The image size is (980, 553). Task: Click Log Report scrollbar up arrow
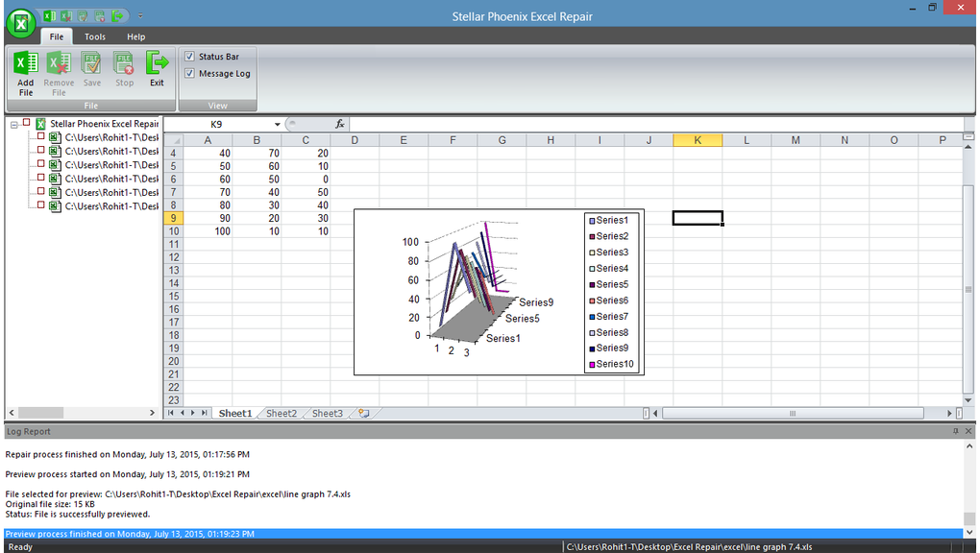tap(969, 446)
